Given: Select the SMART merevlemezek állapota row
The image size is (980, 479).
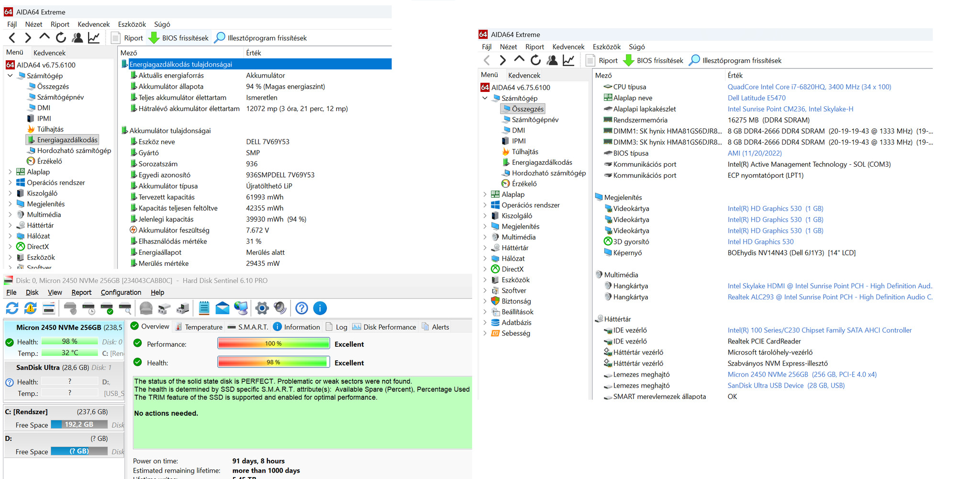Looking at the screenshot, I should pyautogui.click(x=763, y=396).
